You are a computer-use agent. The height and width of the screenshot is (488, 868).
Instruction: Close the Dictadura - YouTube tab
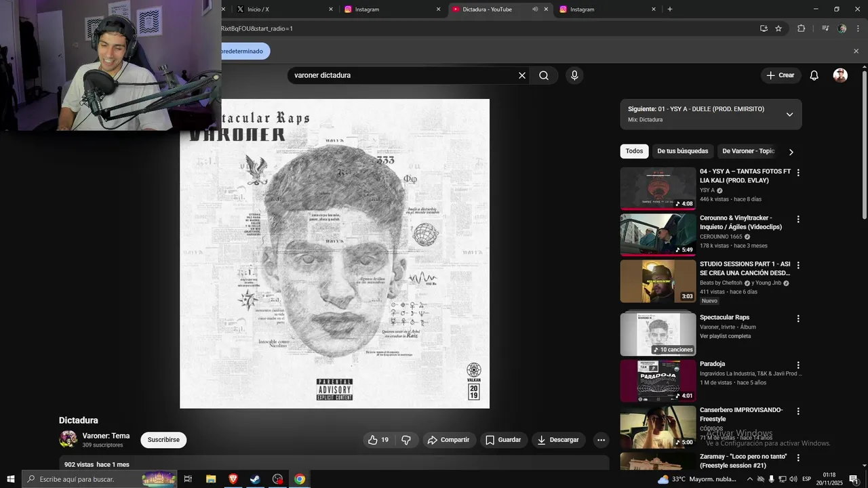546,9
